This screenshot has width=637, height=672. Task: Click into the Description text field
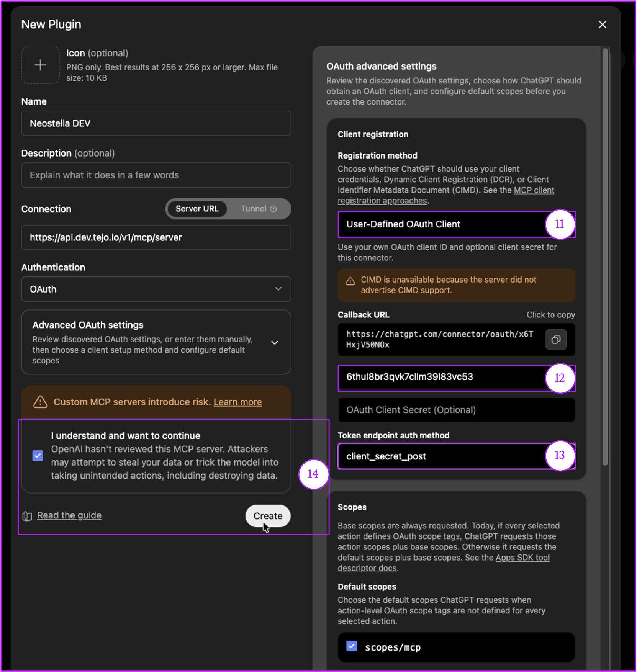click(156, 175)
